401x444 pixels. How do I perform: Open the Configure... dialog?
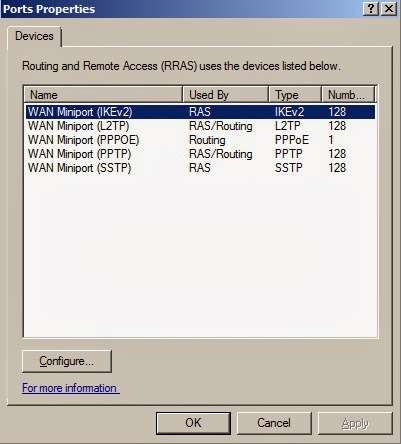(x=67, y=361)
